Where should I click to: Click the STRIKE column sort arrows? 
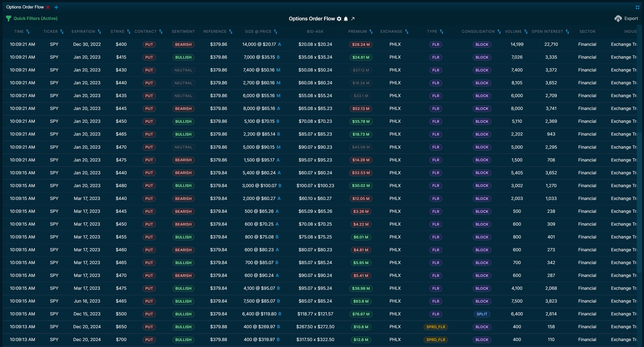129,31
